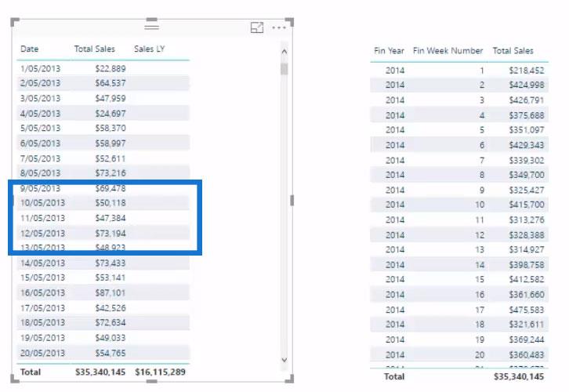Sort by the Date column header
The width and height of the screenshot is (569, 392).
point(30,49)
